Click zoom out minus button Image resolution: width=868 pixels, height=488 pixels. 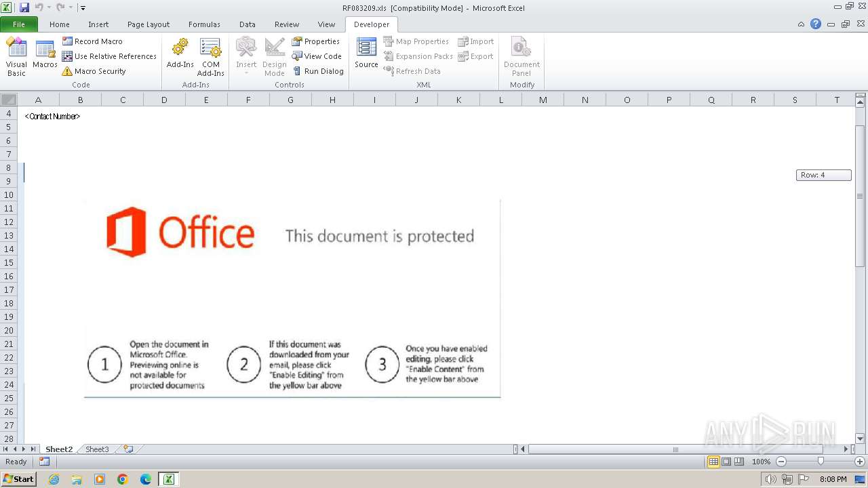tap(781, 462)
